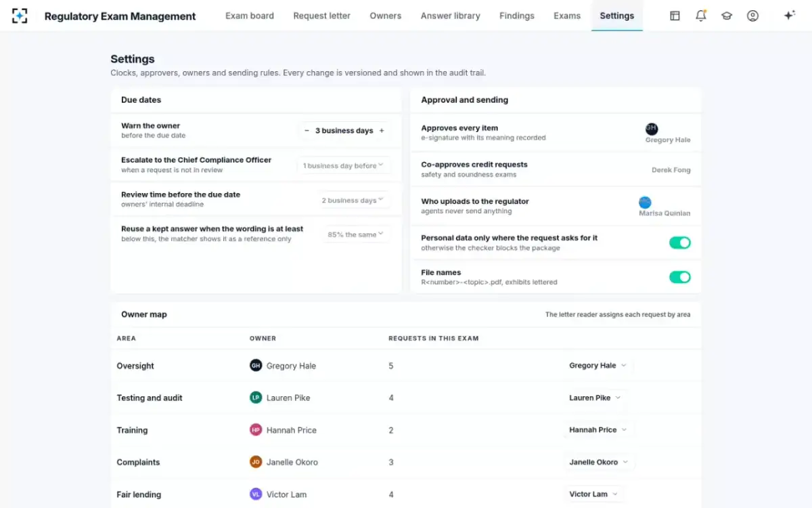Click request count 2 in Training row
812x508 pixels.
coord(391,430)
